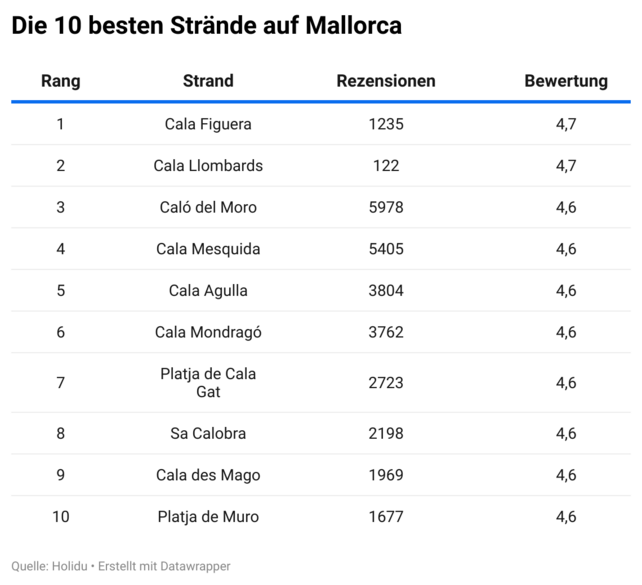Click the 5978 reviews value
The image size is (642, 585).
click(385, 207)
